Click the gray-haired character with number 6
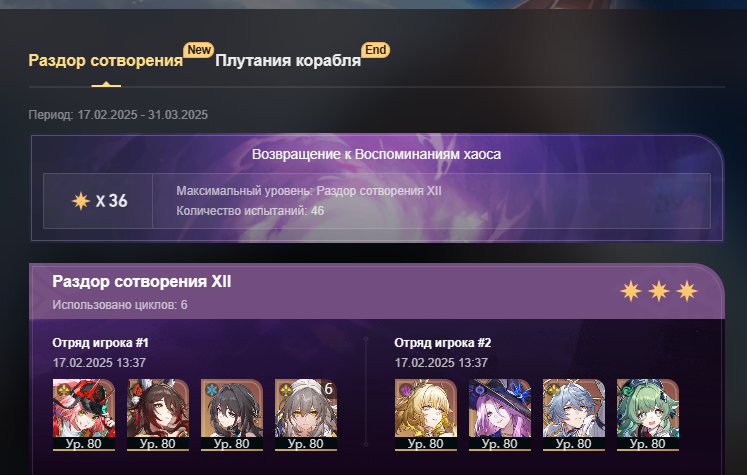747x475 pixels. (x=306, y=414)
